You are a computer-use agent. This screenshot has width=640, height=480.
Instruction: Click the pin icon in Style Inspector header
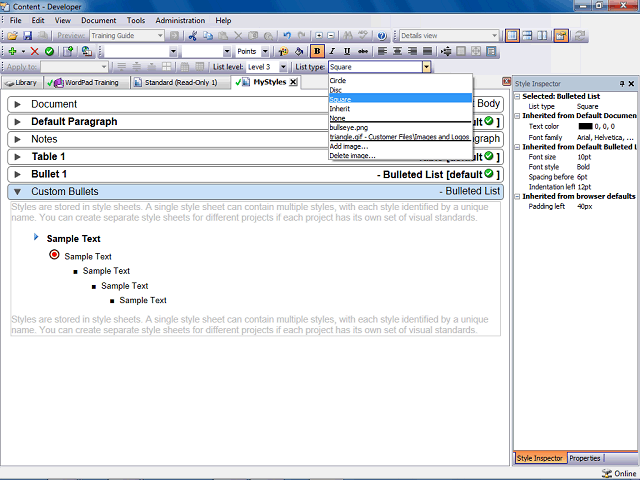(622, 84)
